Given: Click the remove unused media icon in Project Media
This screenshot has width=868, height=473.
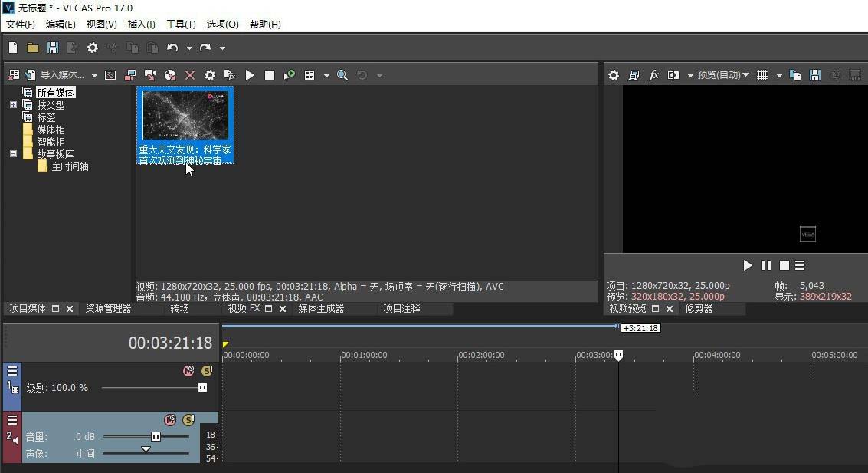Looking at the screenshot, I should (14, 75).
